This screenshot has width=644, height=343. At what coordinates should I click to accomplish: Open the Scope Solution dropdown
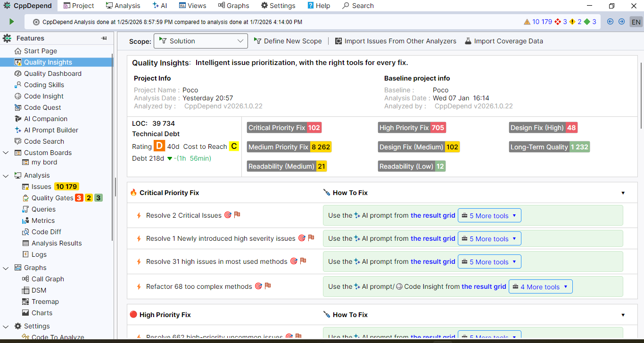(x=200, y=41)
